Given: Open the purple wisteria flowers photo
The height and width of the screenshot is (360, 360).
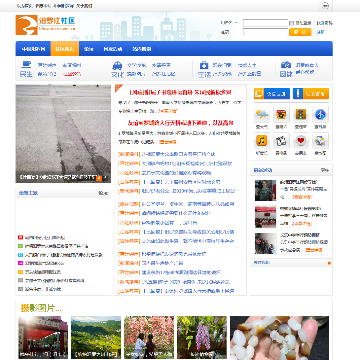Looking at the screenshot, I should coord(202,337).
